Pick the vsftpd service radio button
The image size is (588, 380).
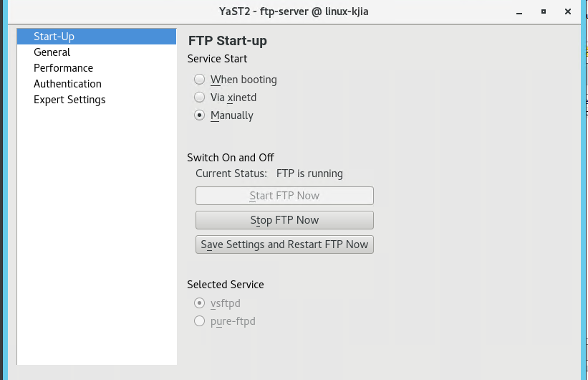pyautogui.click(x=200, y=303)
